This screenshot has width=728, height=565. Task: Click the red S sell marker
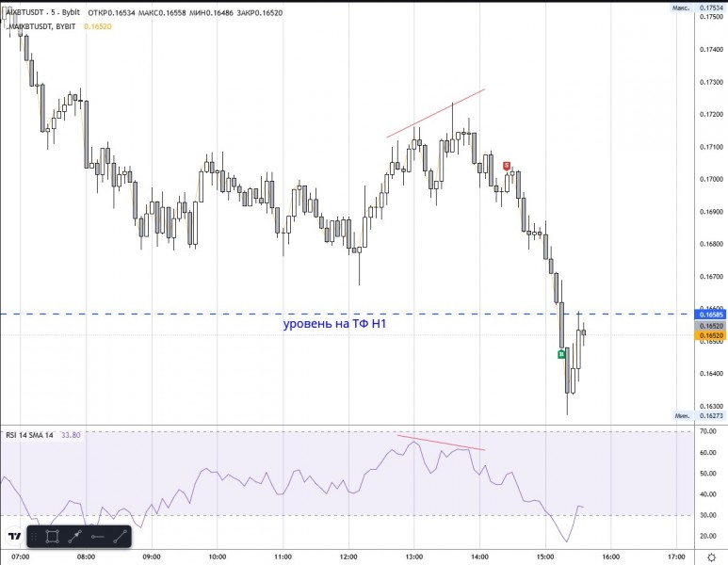click(507, 166)
